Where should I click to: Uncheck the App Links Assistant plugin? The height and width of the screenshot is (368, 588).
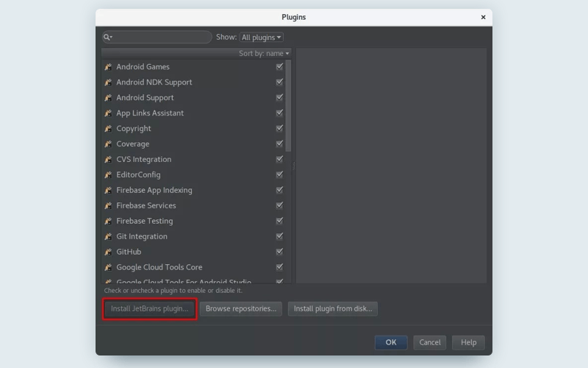(279, 113)
